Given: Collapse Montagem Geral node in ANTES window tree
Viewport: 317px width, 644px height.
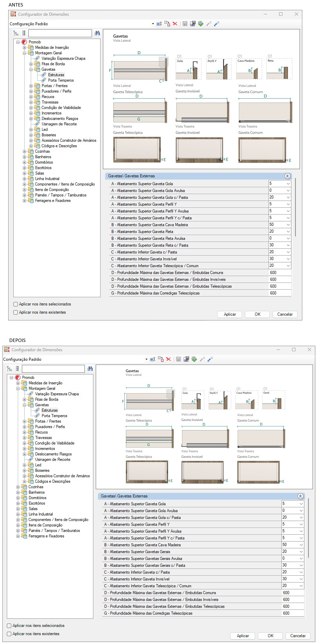Looking at the screenshot, I should pos(25,53).
